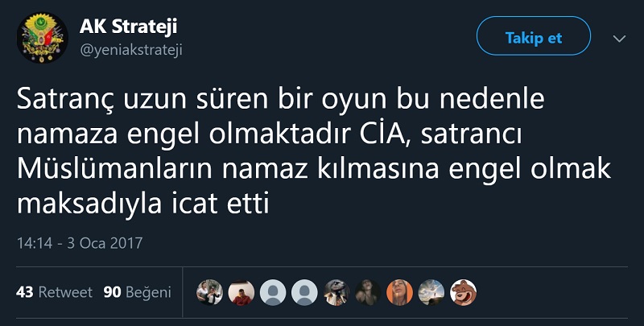Click the sixth dark liker avatar
644x326 pixels.
[368, 291]
